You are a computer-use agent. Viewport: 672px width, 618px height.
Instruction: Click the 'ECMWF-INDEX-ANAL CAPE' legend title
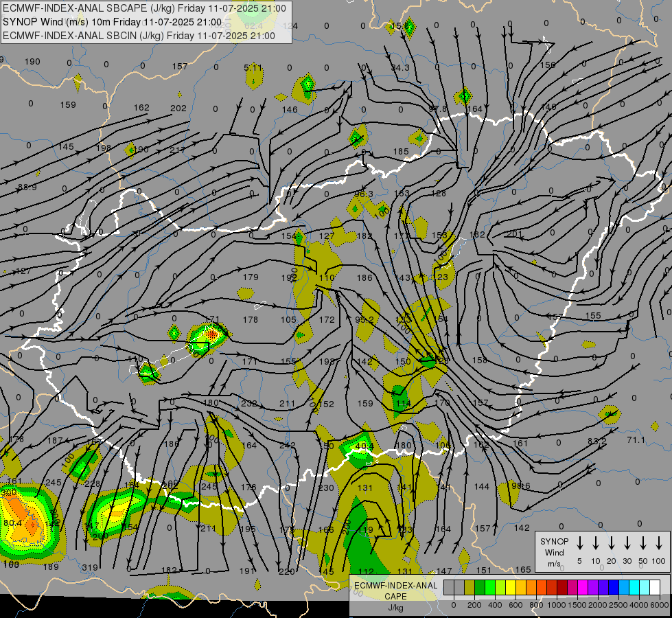395,591
